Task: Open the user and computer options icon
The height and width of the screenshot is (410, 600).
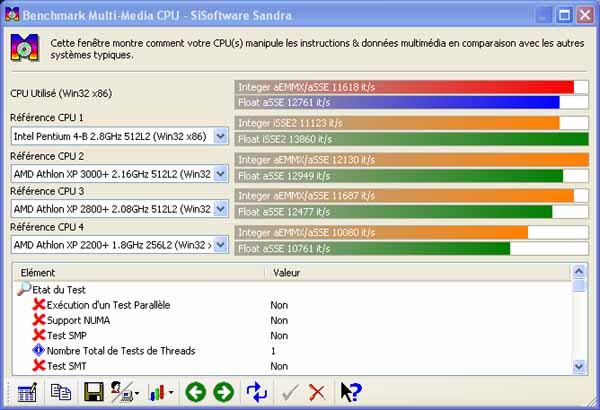Action: coord(125,392)
